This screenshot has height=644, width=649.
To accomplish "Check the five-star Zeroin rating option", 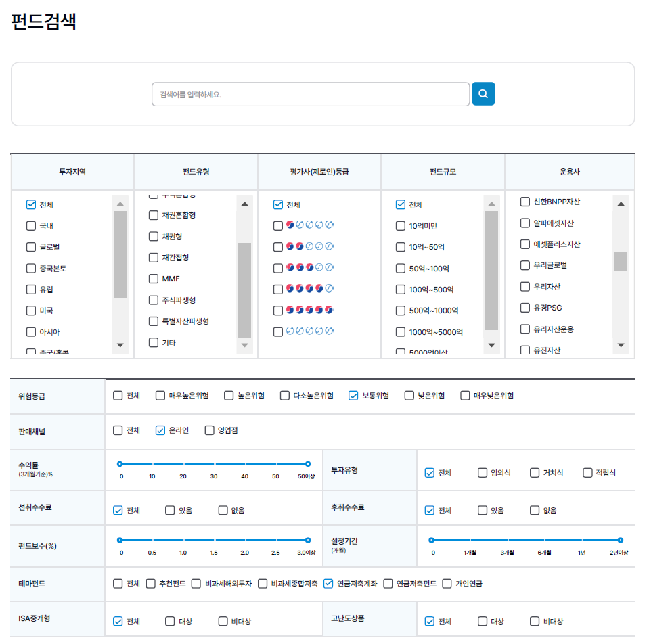I will (278, 310).
